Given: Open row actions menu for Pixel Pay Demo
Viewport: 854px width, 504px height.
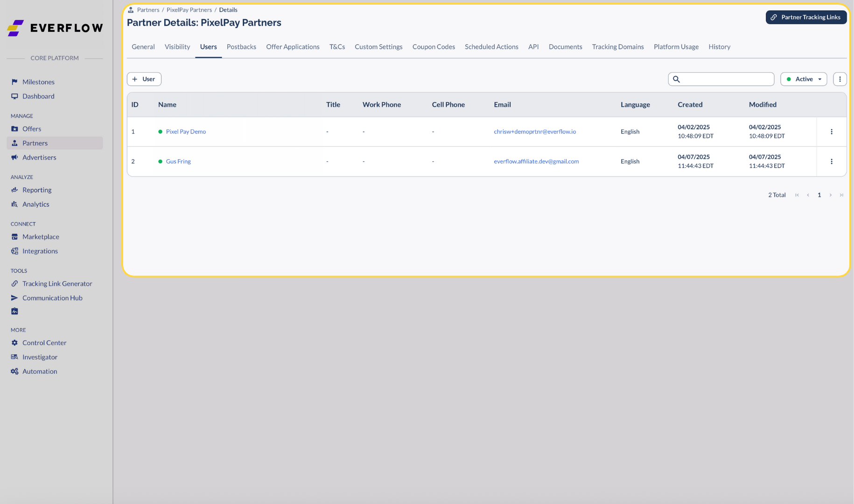Looking at the screenshot, I should [832, 132].
